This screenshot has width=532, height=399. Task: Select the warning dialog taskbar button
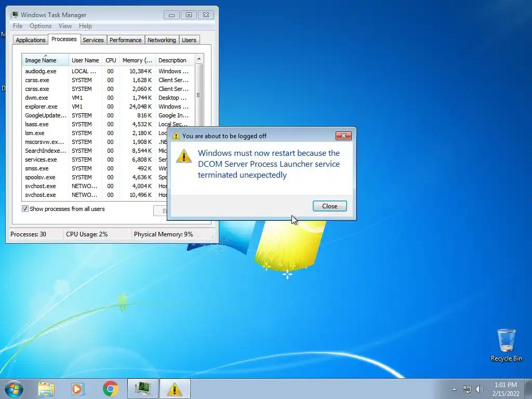[175, 389]
